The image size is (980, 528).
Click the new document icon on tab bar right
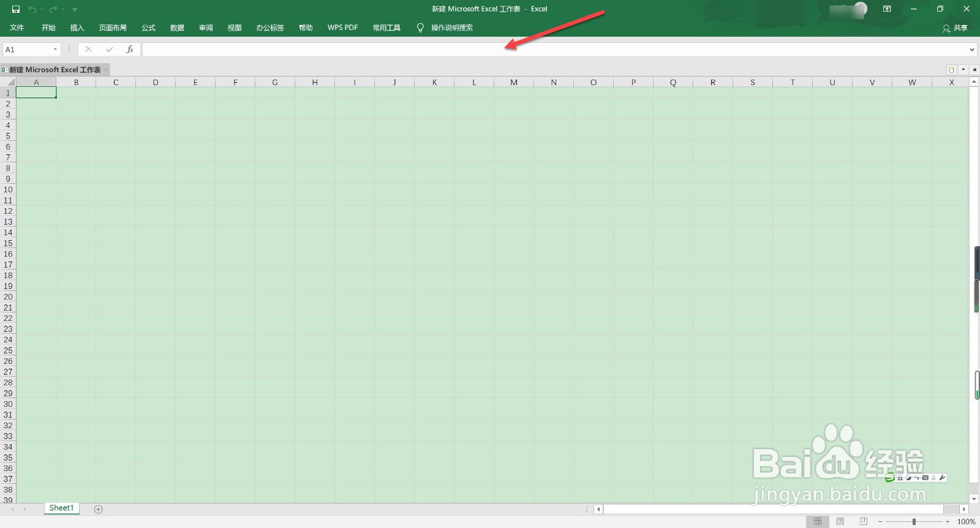(x=952, y=70)
